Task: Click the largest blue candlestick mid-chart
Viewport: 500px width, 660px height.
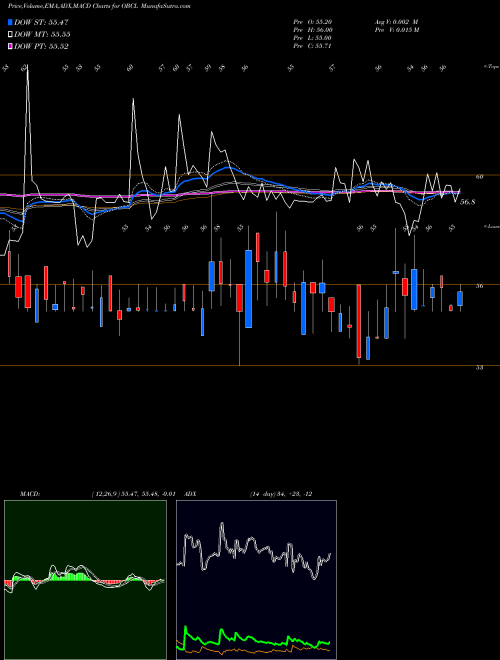Action: 249,289
